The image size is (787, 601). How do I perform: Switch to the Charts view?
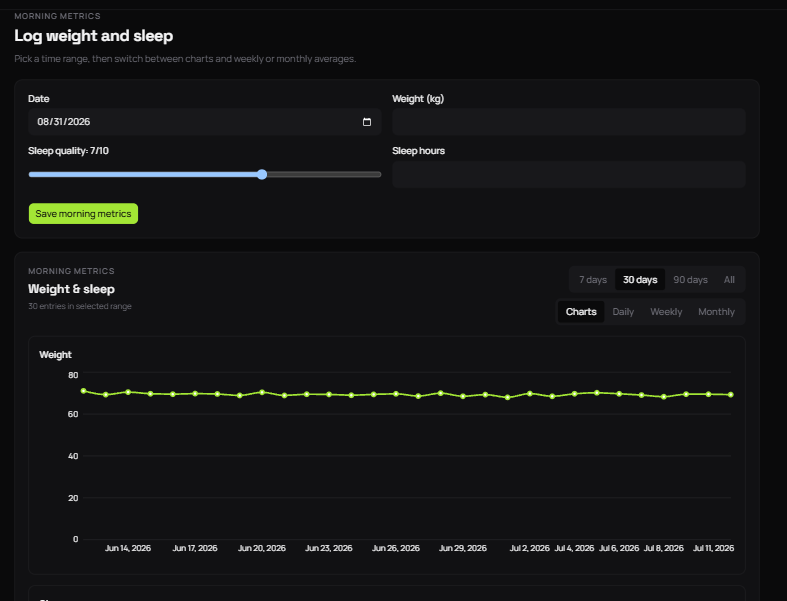click(x=581, y=312)
